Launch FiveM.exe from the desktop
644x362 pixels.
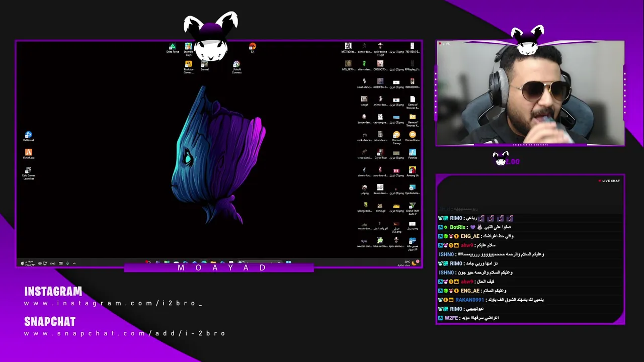pos(29,154)
